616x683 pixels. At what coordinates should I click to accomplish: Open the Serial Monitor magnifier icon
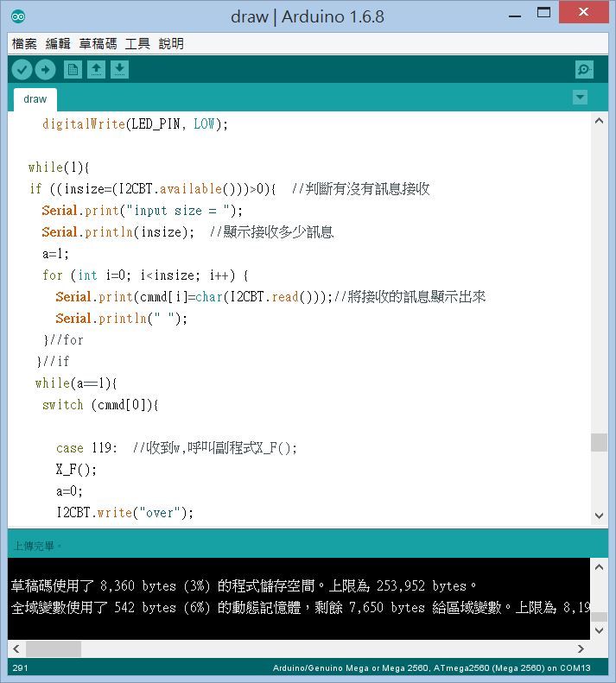coord(584,70)
